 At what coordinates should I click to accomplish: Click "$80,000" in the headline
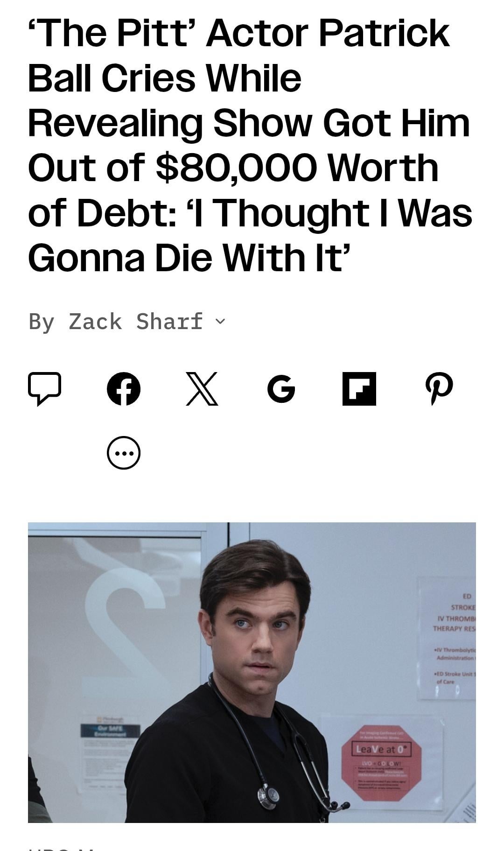[237, 168]
